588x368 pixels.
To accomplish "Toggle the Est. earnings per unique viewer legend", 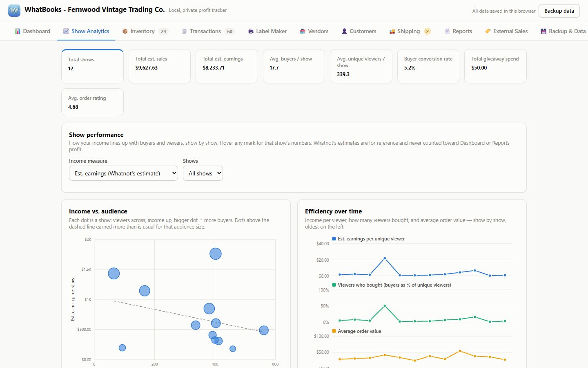I will click(x=369, y=239).
